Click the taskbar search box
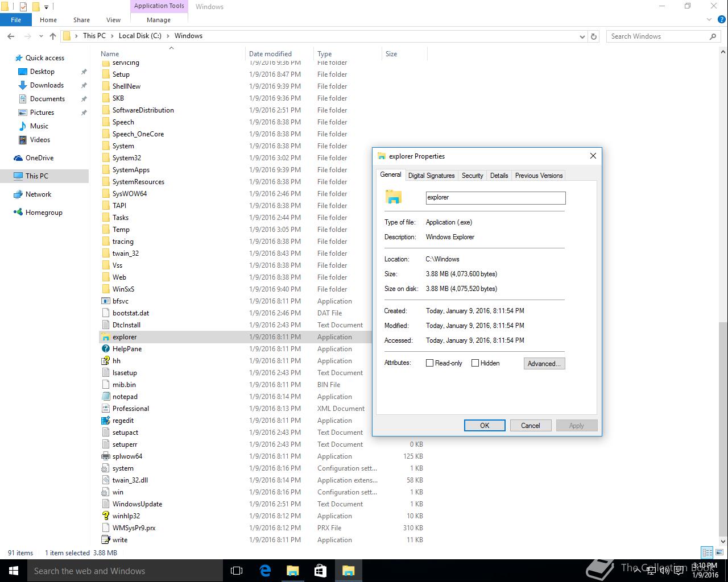This screenshot has width=728, height=582. click(125, 571)
